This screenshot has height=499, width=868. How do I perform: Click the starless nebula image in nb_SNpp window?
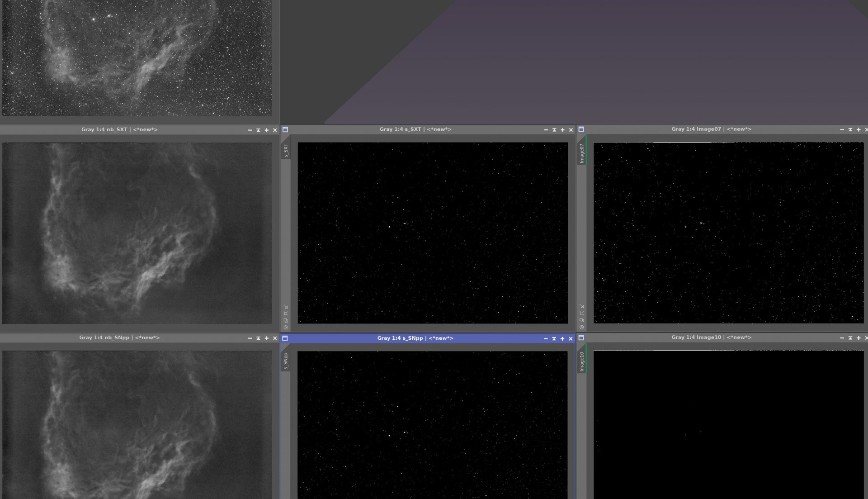point(137,425)
